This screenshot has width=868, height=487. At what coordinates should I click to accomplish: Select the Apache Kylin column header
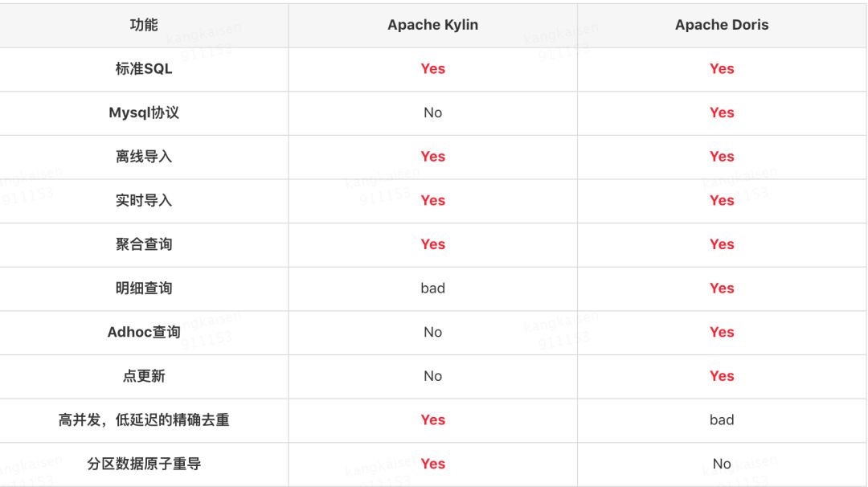pyautogui.click(x=433, y=25)
